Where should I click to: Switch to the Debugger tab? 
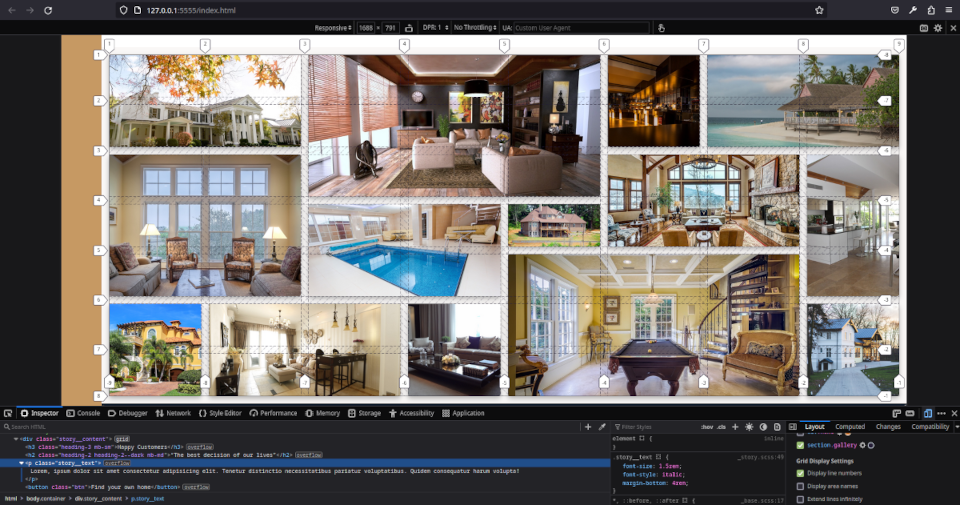tap(127, 413)
